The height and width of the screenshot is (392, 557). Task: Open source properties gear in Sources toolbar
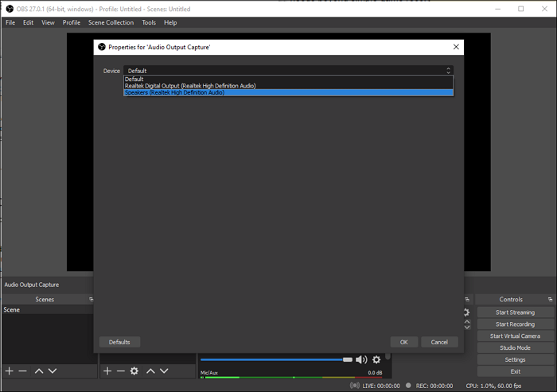coord(134,371)
